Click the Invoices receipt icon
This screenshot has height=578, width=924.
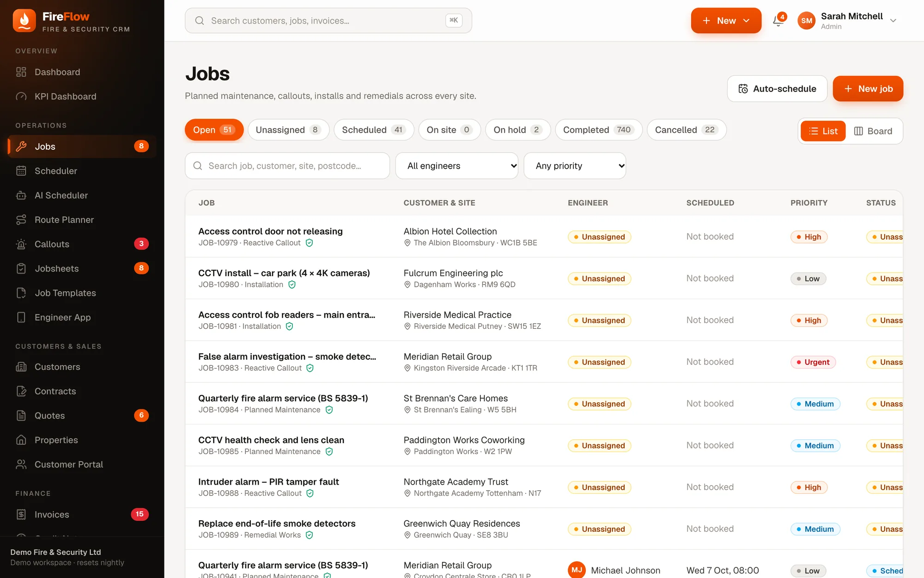(x=21, y=515)
